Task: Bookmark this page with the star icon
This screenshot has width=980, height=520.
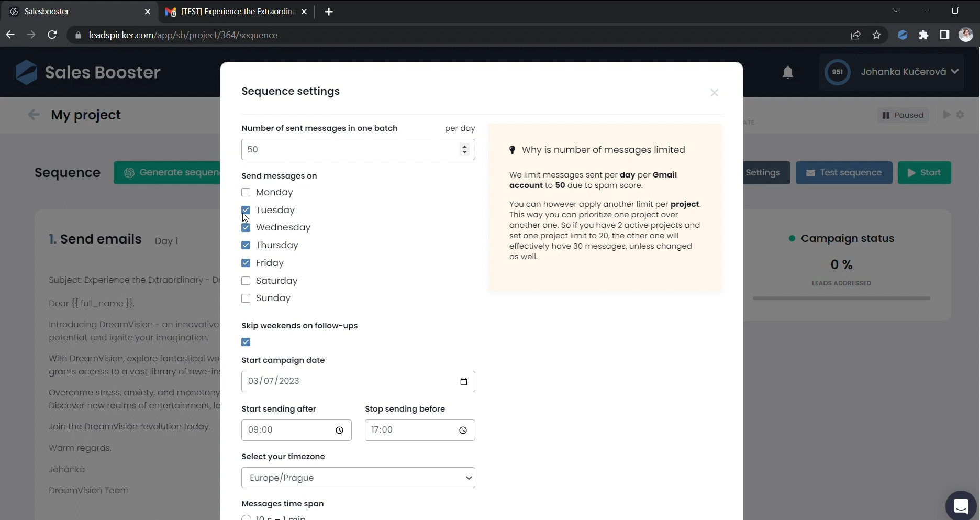Action: point(876,35)
